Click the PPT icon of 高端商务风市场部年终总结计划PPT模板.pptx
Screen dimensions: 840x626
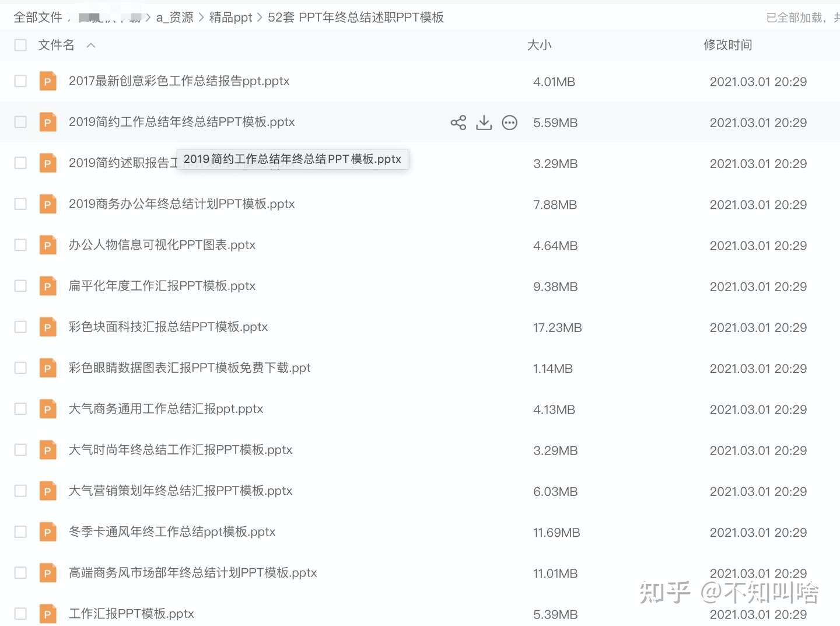pos(48,573)
